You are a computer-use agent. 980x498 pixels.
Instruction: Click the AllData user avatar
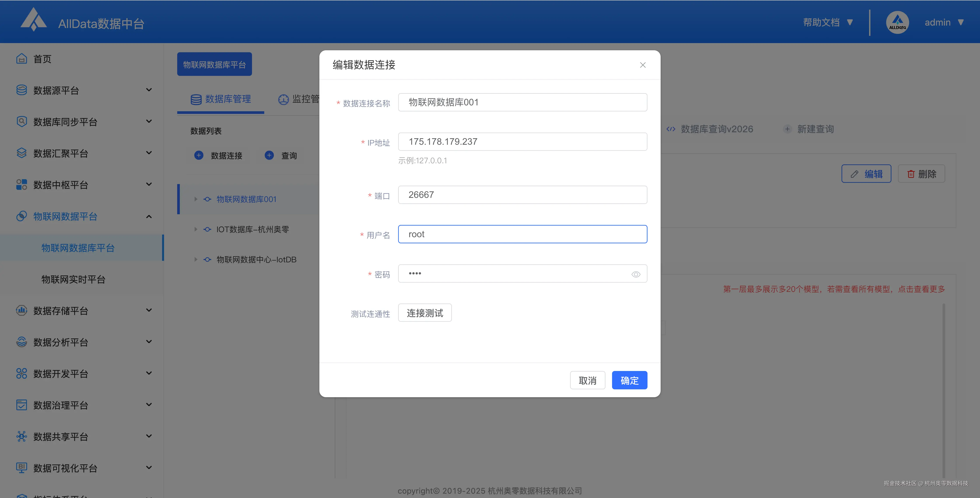click(897, 23)
